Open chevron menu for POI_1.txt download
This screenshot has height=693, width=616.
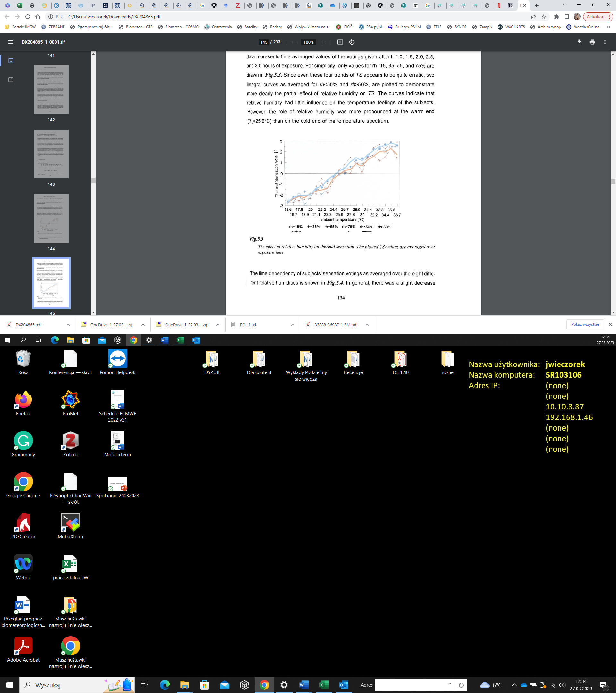(292, 325)
